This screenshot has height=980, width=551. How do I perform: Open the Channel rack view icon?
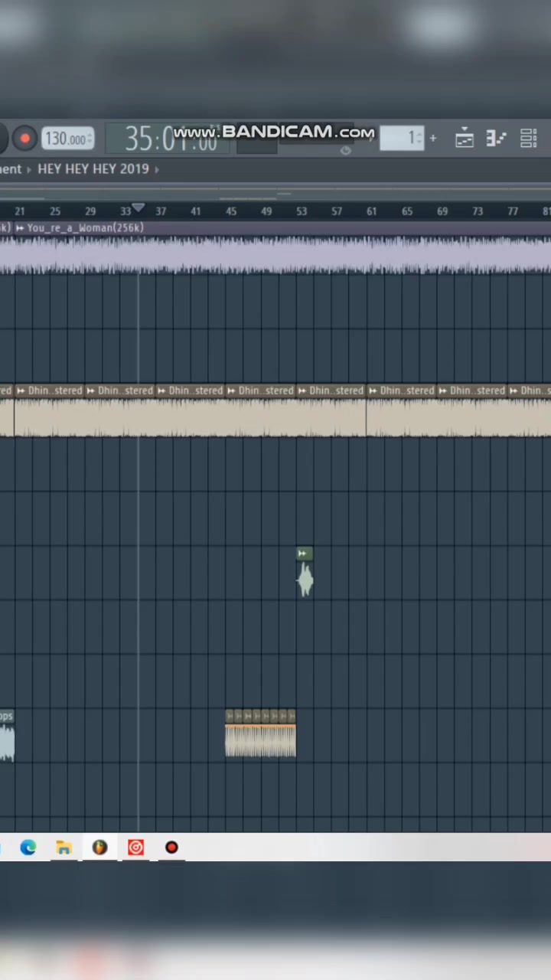coord(528,139)
